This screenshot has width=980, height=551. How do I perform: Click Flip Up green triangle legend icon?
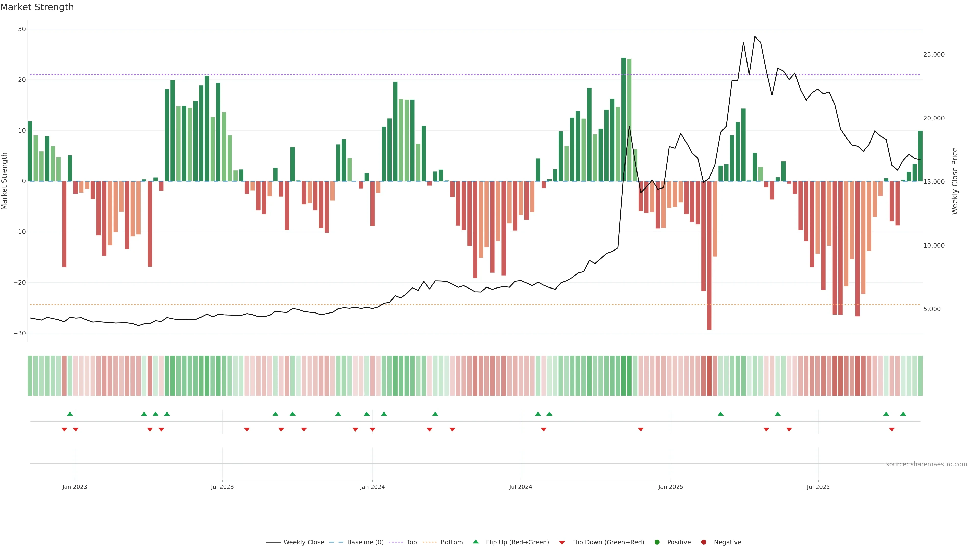[475, 542]
